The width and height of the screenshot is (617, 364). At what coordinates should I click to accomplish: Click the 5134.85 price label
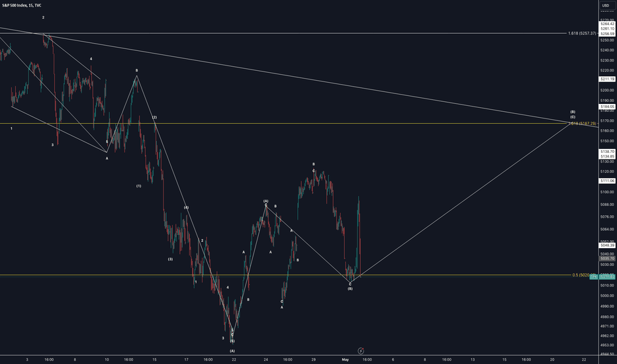click(607, 156)
